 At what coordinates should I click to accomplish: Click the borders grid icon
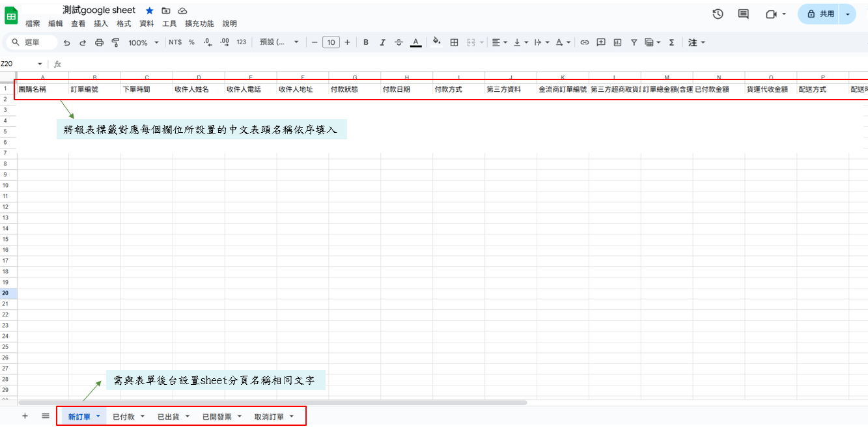[x=454, y=42]
